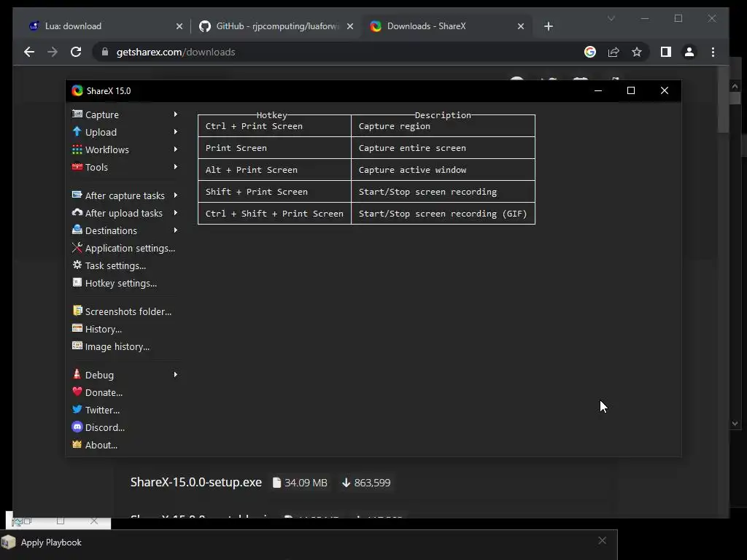Open Chrome's side panel icon
The width and height of the screenshot is (747, 560).
(x=666, y=52)
